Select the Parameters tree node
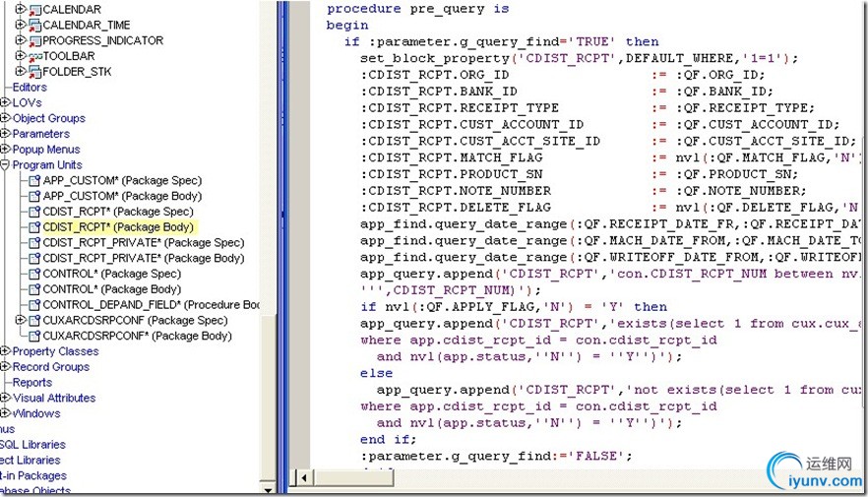The image size is (868, 497). (41, 134)
